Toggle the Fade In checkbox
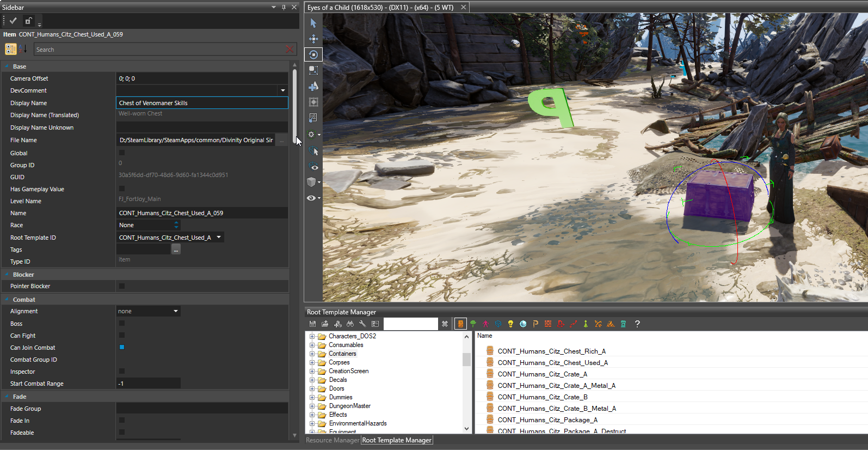The image size is (868, 450). tap(122, 420)
